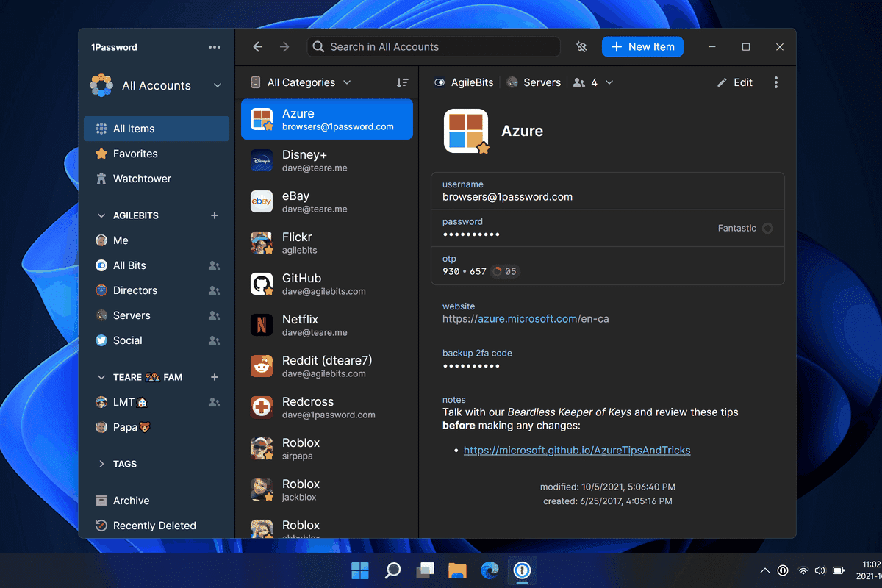The image size is (882, 588).
Task: Open the All Categories filter dropdown
Action: tap(301, 82)
